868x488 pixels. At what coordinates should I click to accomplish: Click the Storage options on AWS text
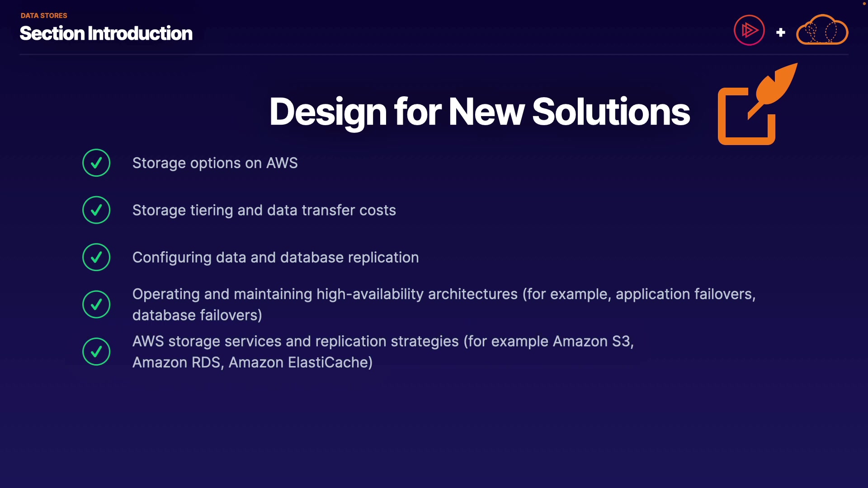point(215,163)
